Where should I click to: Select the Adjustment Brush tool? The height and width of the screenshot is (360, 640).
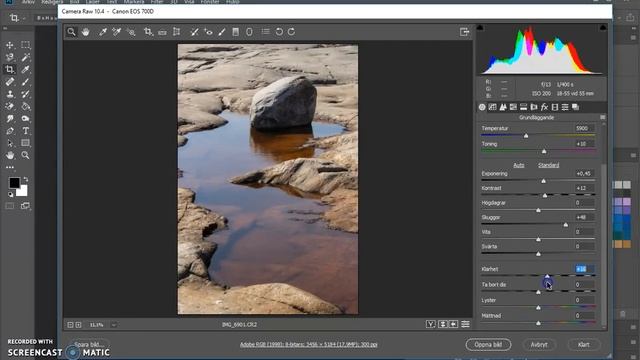point(222,32)
